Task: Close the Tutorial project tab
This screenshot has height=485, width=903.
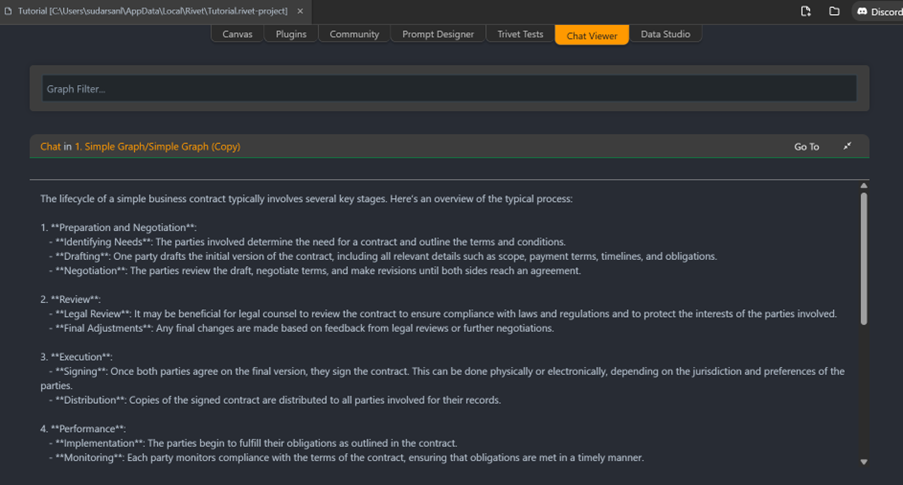Action: click(300, 11)
